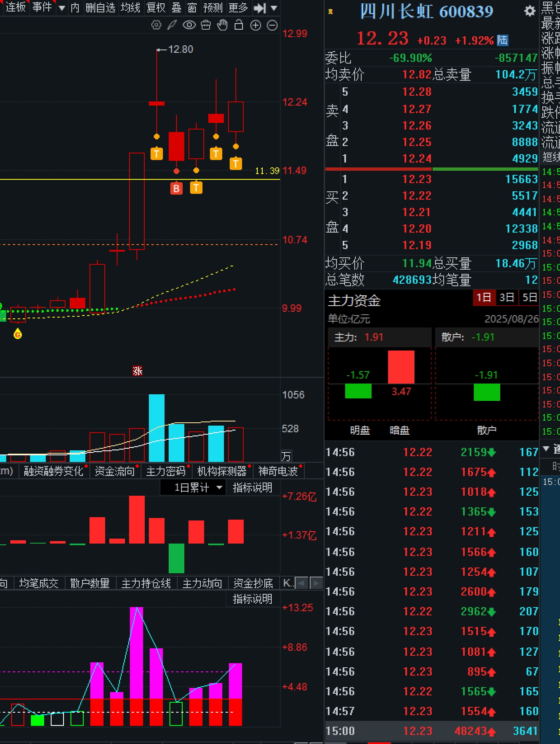Collapse the triangle expander at far right panel
Screen dimensions: 560x744
tap(546, 448)
